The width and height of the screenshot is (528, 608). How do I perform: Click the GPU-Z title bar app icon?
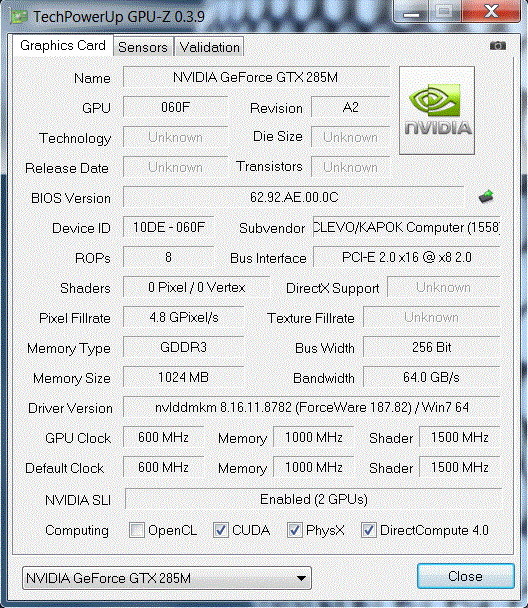19,16
